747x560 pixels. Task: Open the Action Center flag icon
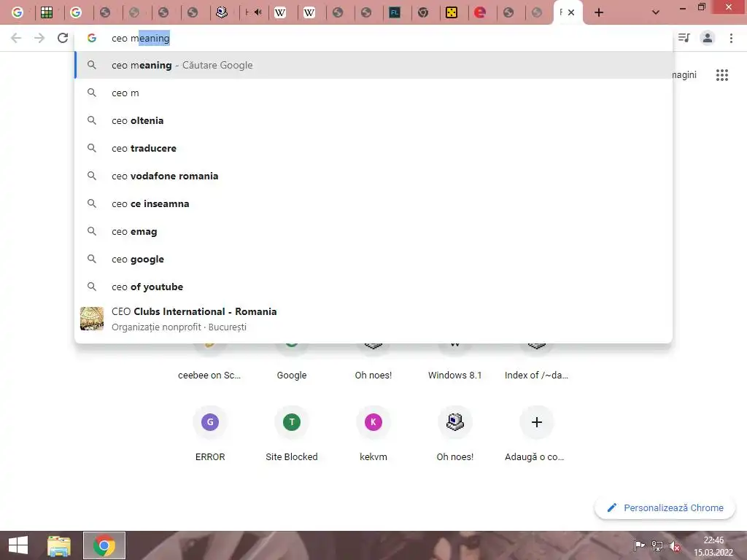[x=639, y=545]
